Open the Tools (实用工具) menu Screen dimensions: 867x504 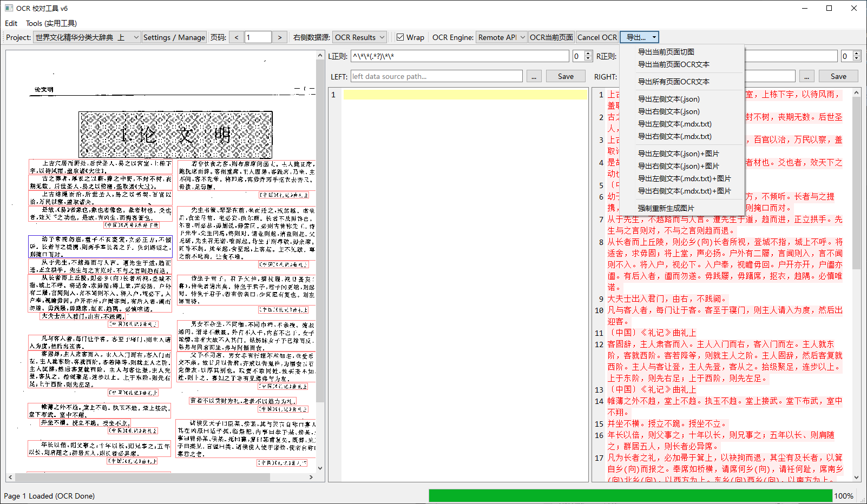(51, 23)
